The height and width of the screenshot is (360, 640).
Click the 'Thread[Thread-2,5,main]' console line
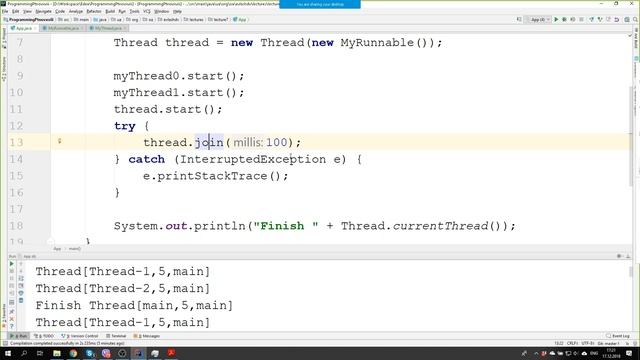(123, 289)
